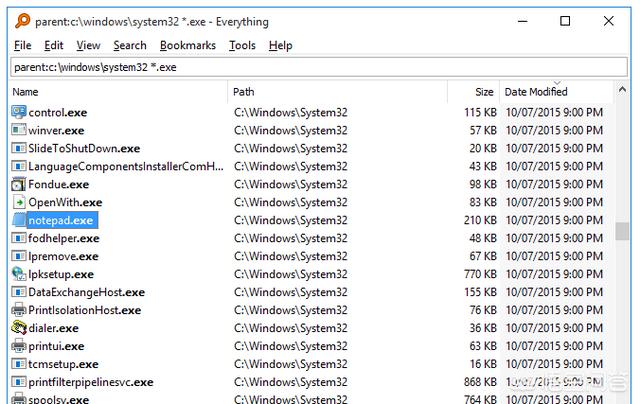Minimize the Everything window

coord(522,21)
